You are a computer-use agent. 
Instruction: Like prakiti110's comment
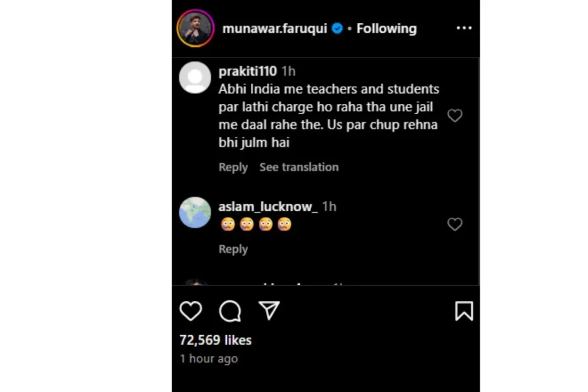(x=455, y=116)
